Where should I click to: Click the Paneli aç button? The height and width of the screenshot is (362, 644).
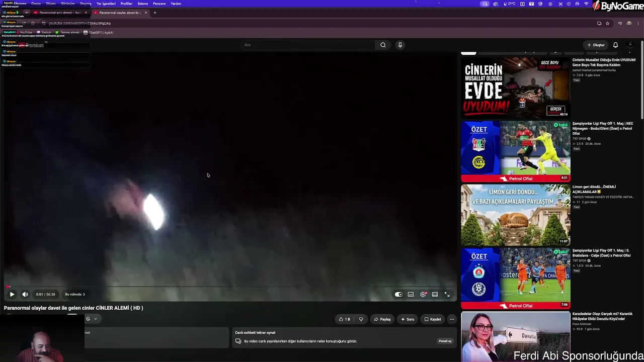tap(445, 341)
